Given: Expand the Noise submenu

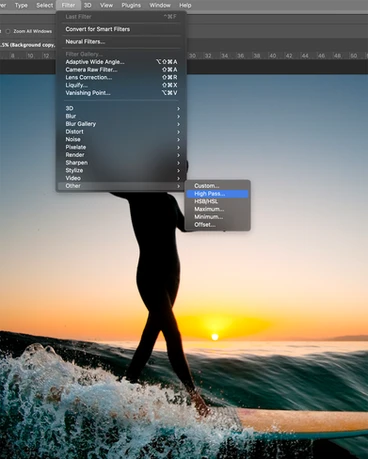Looking at the screenshot, I should 121,139.
